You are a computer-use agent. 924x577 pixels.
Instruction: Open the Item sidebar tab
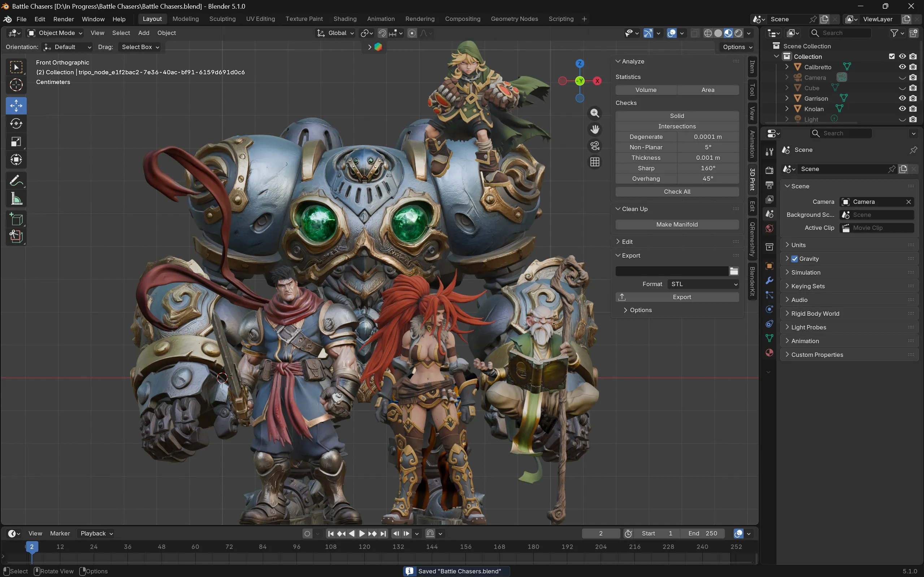pyautogui.click(x=752, y=67)
